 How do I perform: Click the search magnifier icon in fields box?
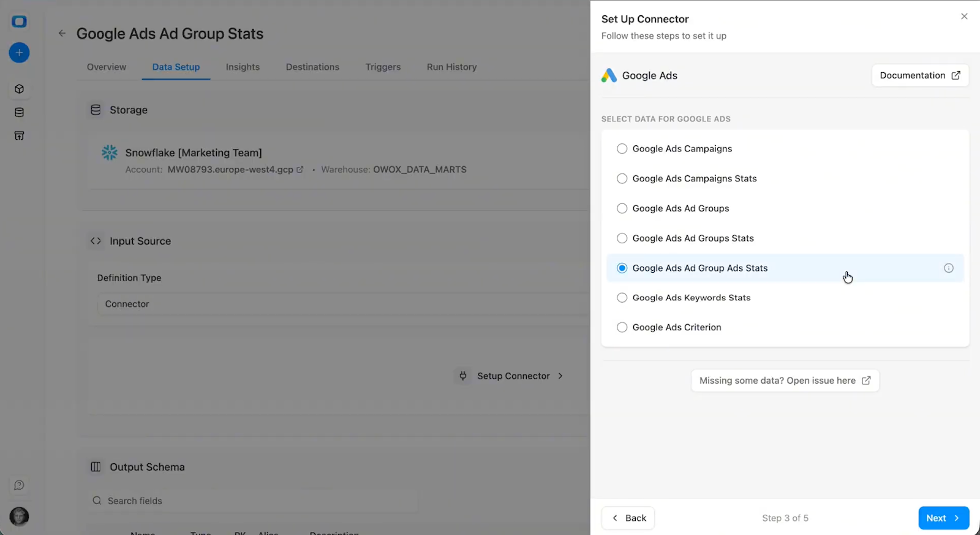tap(97, 501)
